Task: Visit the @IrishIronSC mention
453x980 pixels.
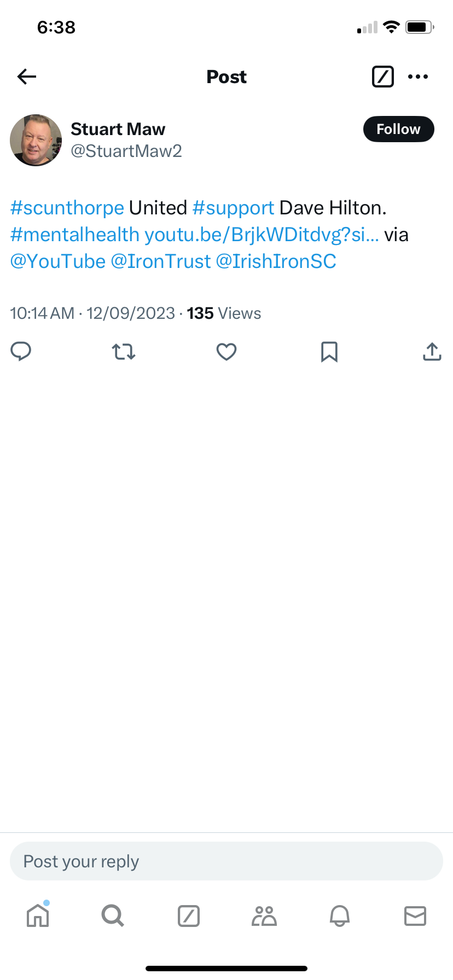Action: pos(276,261)
